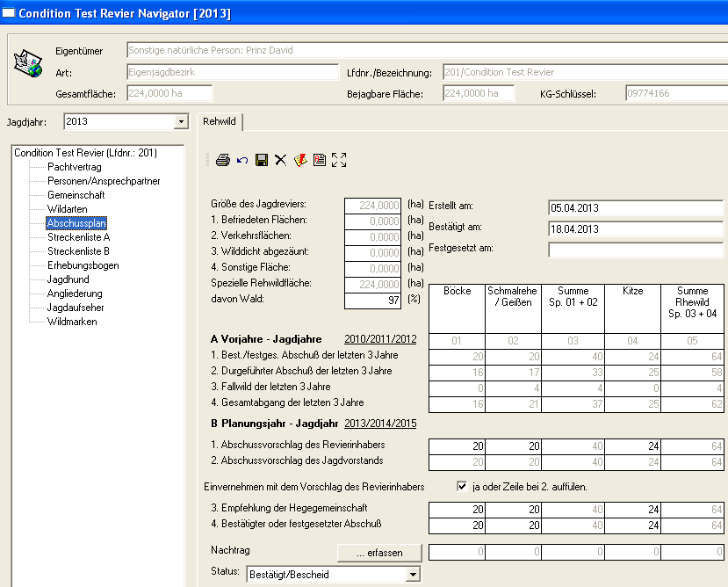Click the black X delete icon
This screenshot has width=728, height=587.
[x=280, y=160]
